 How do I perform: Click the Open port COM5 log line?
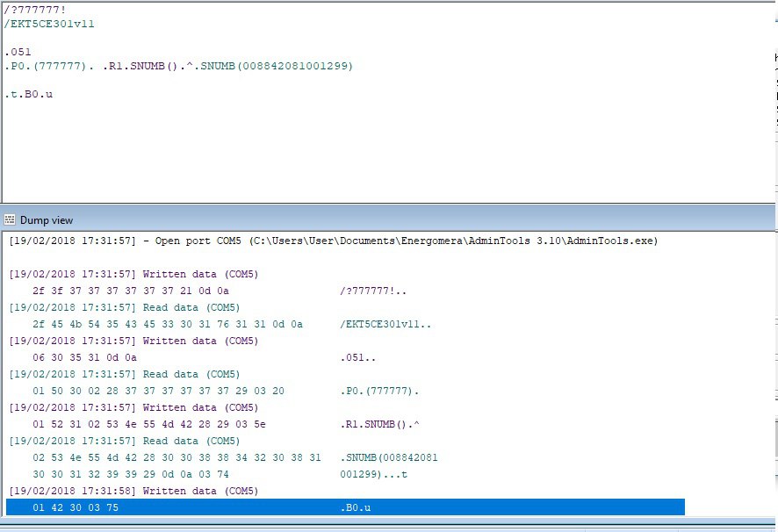334,241
